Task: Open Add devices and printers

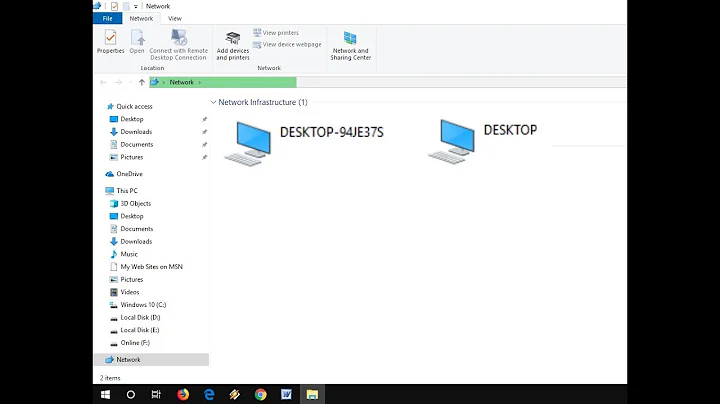Action: click(x=233, y=46)
